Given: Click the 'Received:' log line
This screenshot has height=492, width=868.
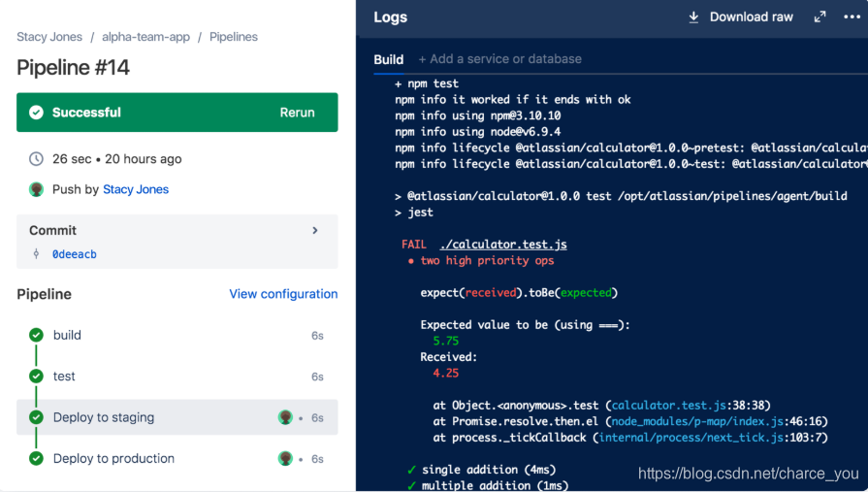Looking at the screenshot, I should pos(448,357).
